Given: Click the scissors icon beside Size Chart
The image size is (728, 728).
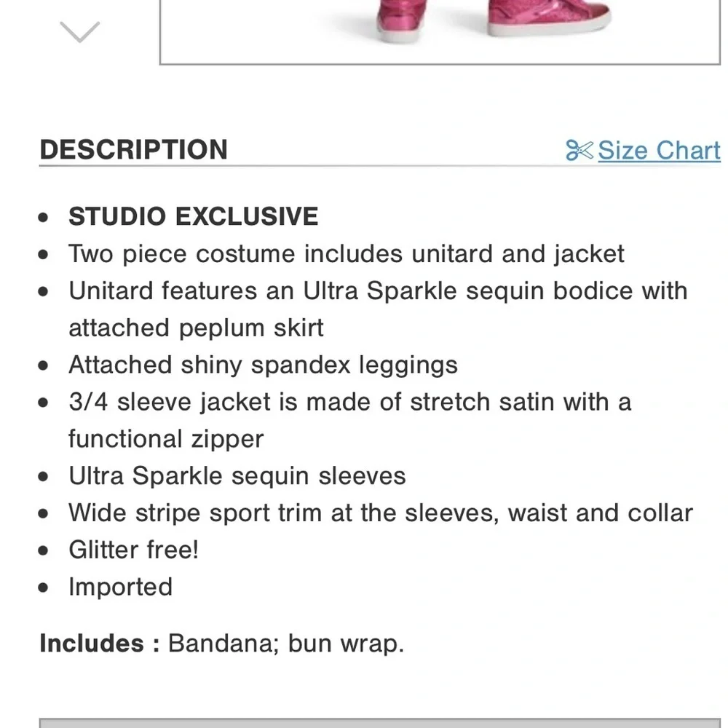Looking at the screenshot, I should point(579,151).
